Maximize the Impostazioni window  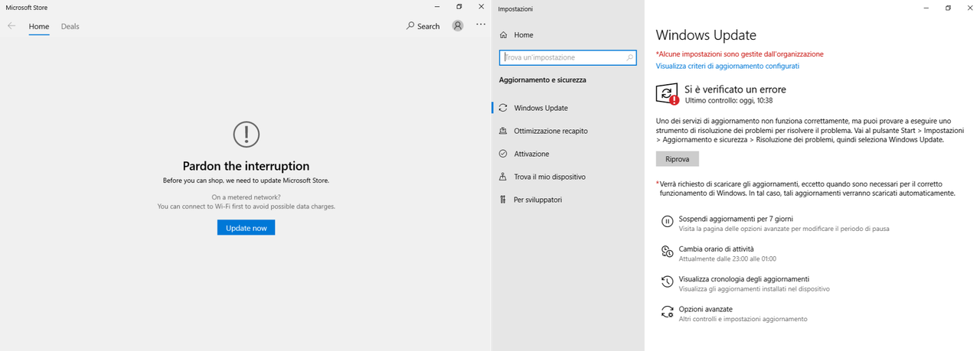click(x=948, y=7)
